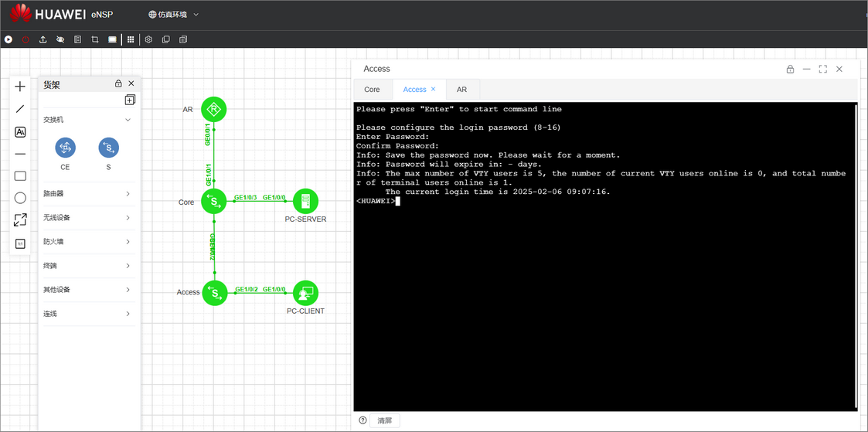The height and width of the screenshot is (432, 868).
Task: Toggle the grid display icon in the toolbar
Action: point(131,40)
